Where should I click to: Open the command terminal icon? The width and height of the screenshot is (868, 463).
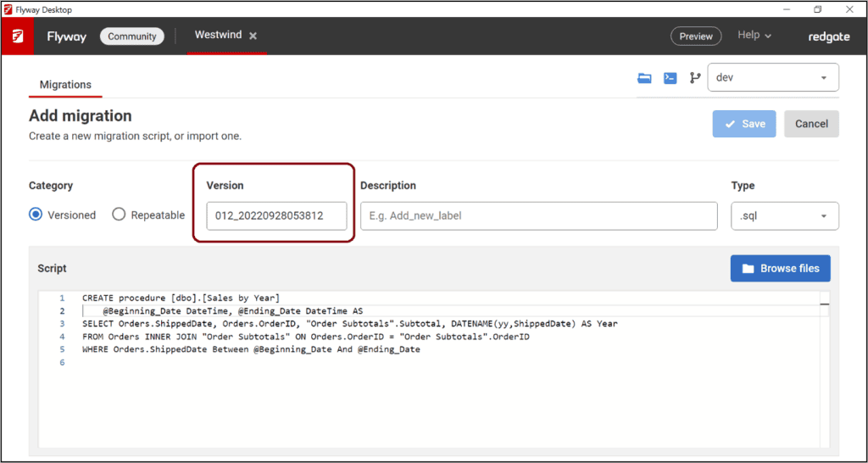[670, 78]
